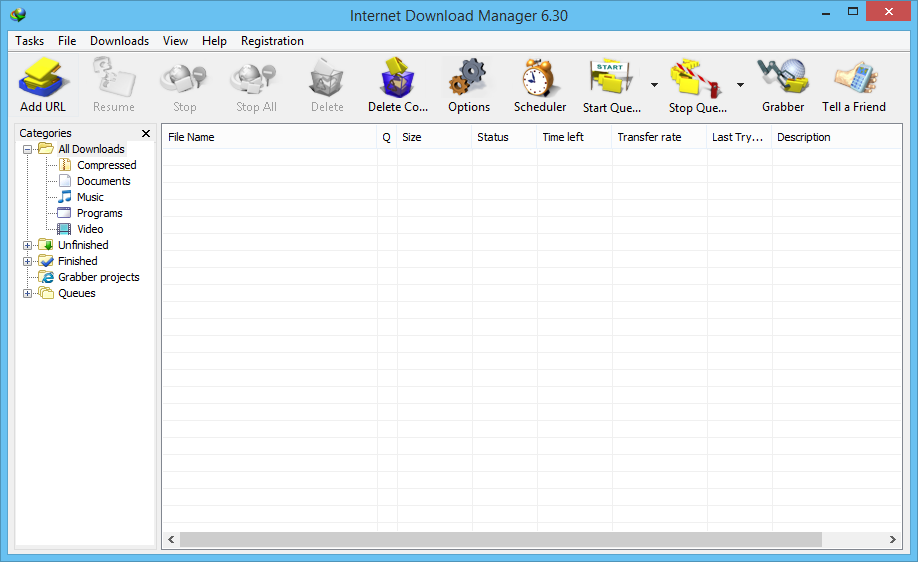Launch the Grabber tool icon

tap(783, 76)
